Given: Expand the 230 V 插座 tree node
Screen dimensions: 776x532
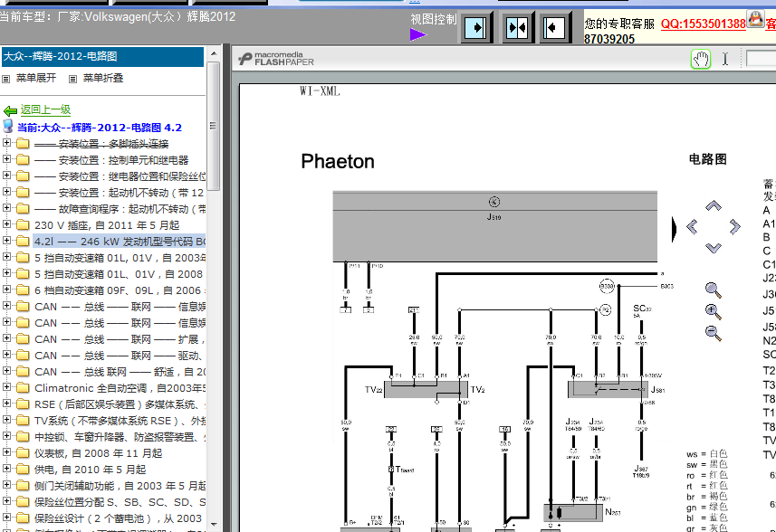Looking at the screenshot, I should click(x=6, y=224).
